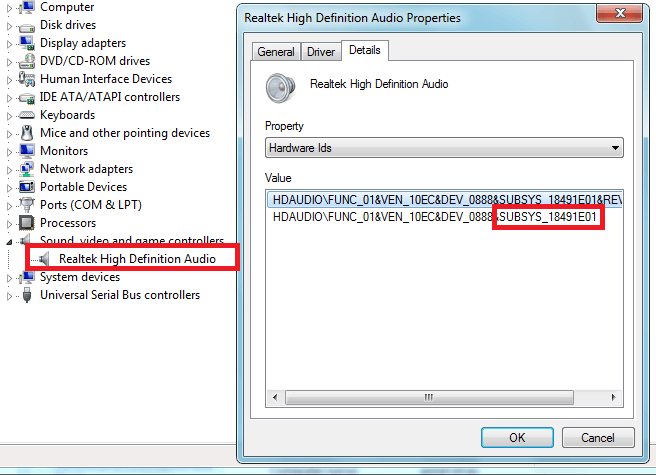Expand the Processors node
The image size is (656, 475).
[x=9, y=223]
